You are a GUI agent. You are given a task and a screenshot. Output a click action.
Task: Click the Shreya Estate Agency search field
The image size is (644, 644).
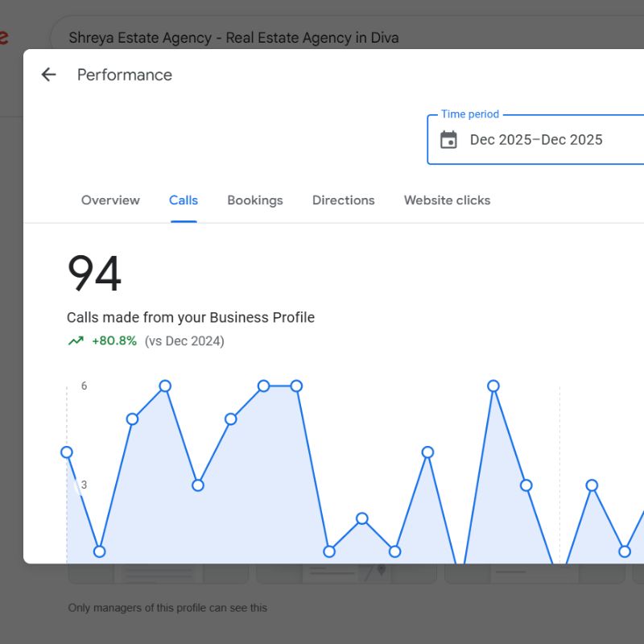tap(233, 38)
